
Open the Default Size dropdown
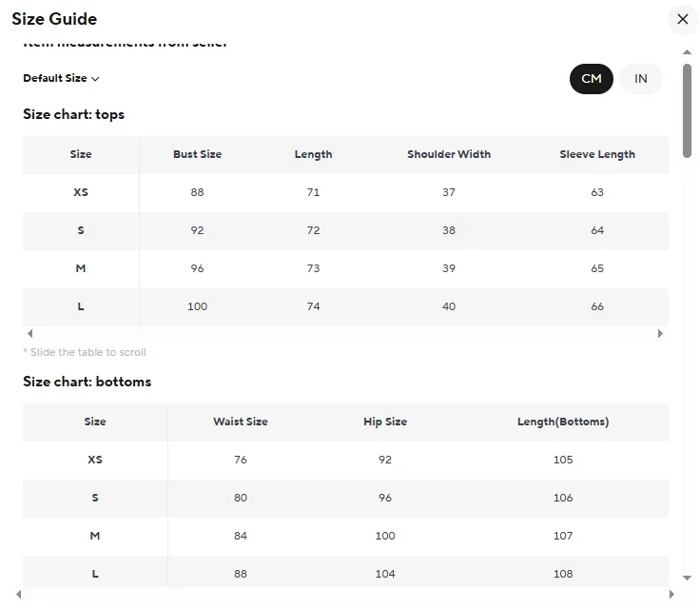tap(61, 79)
